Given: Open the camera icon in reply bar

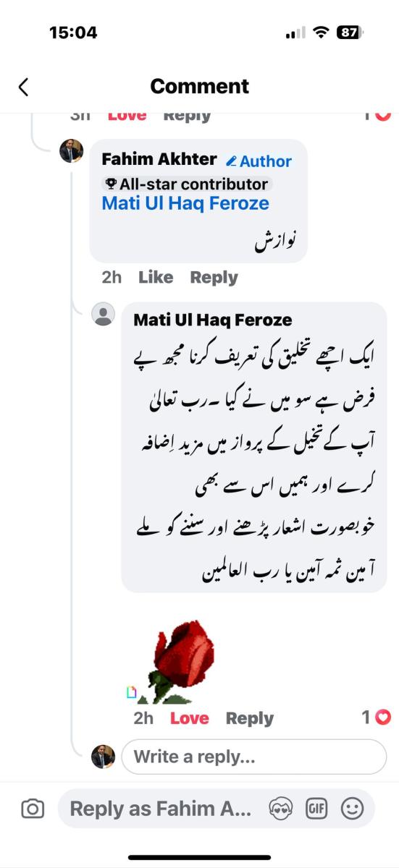Looking at the screenshot, I should point(32,809).
